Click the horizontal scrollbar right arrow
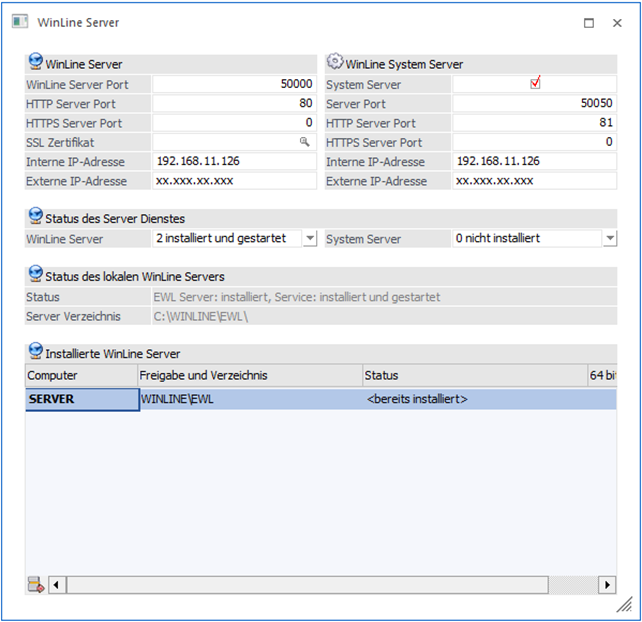The image size is (642, 622). [x=607, y=584]
